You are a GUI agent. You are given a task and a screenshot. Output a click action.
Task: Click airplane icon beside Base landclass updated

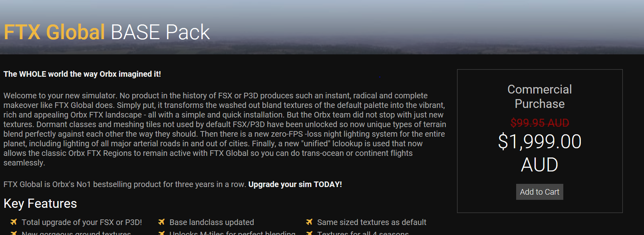pos(161,222)
